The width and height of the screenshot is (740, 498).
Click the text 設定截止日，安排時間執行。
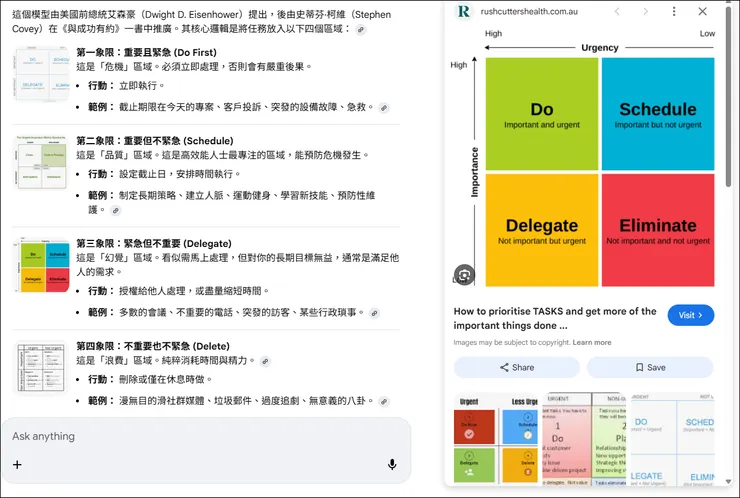[180, 174]
